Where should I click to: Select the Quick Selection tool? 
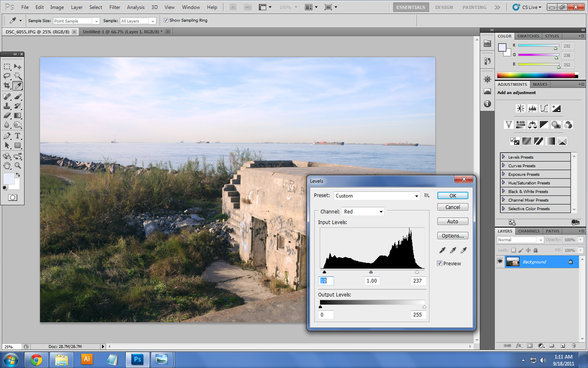18,76
